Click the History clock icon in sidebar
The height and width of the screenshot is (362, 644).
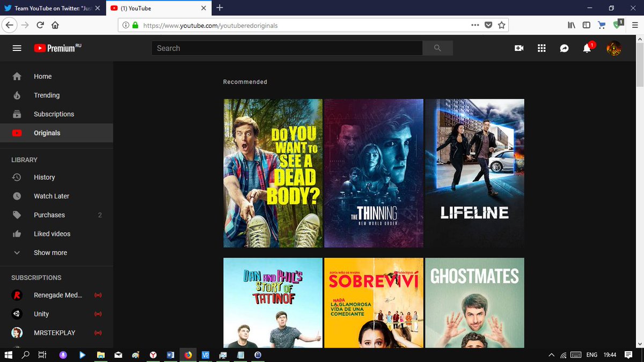pyautogui.click(x=17, y=178)
